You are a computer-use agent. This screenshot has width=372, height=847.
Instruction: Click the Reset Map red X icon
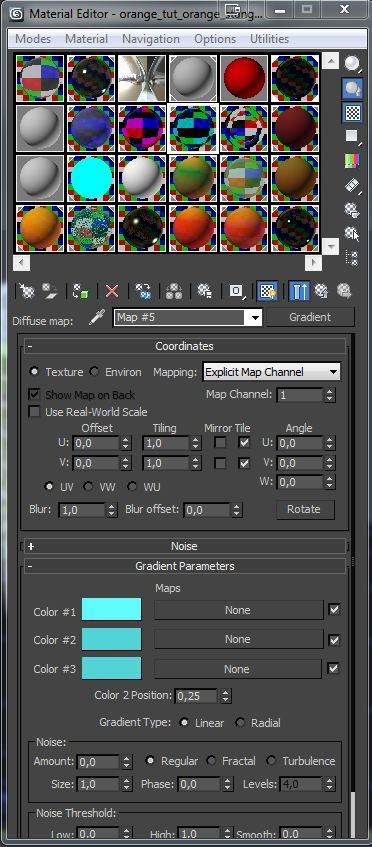[x=112, y=291]
